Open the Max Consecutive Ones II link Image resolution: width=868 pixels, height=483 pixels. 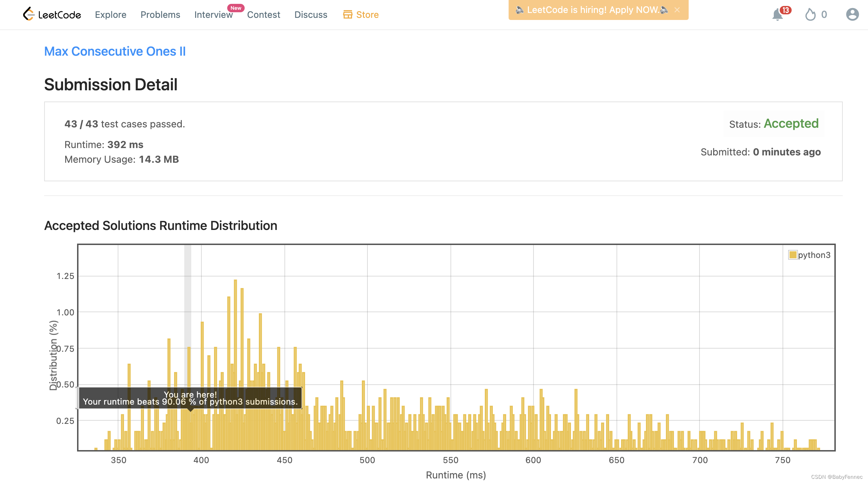coord(115,51)
